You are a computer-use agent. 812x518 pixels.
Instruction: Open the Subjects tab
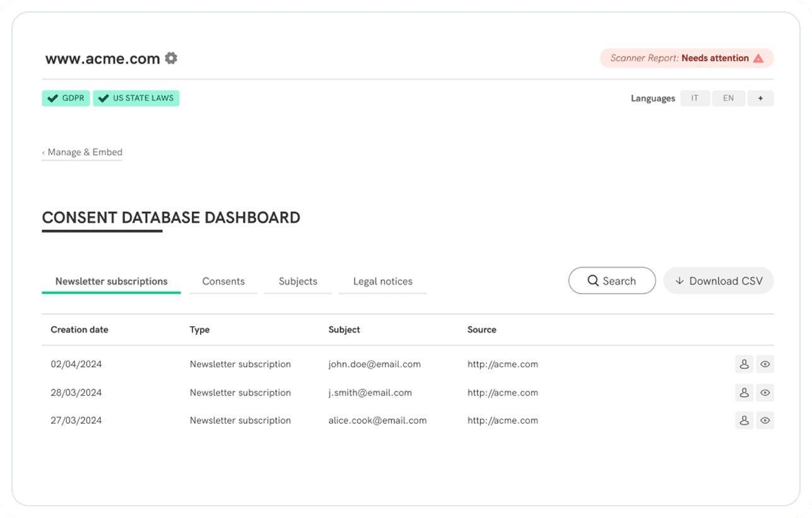pyautogui.click(x=298, y=281)
